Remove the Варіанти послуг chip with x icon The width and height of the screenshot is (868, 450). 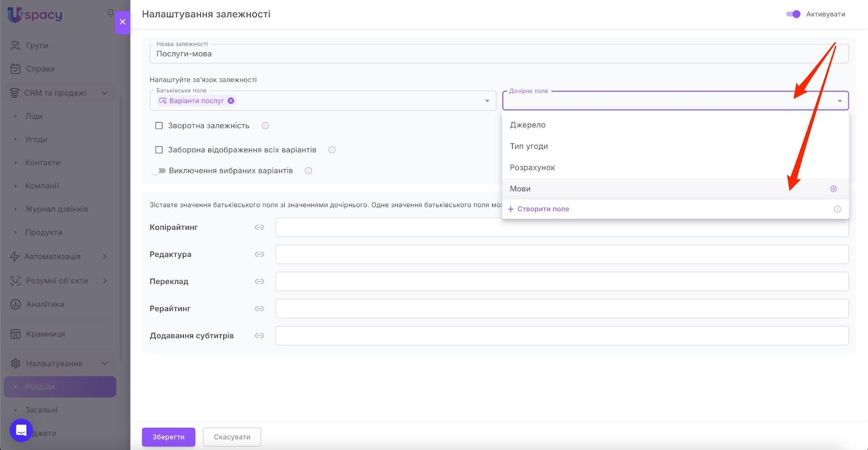coord(231,101)
